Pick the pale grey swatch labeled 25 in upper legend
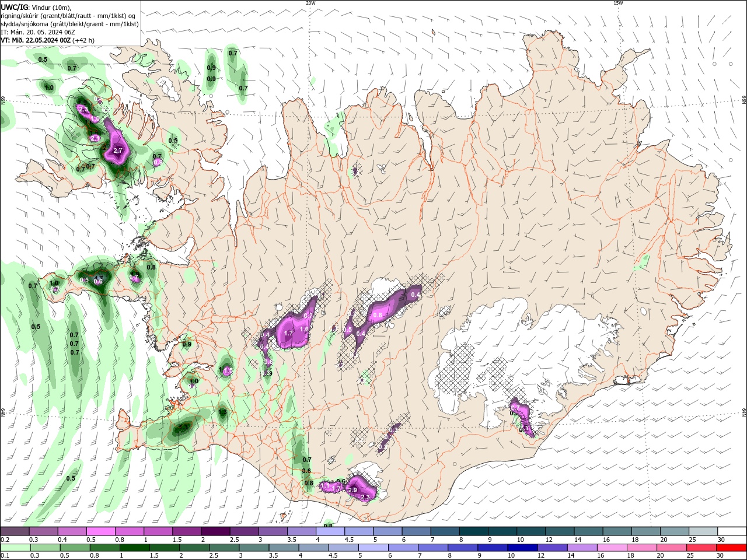The height and width of the screenshot is (560, 747). click(703, 531)
